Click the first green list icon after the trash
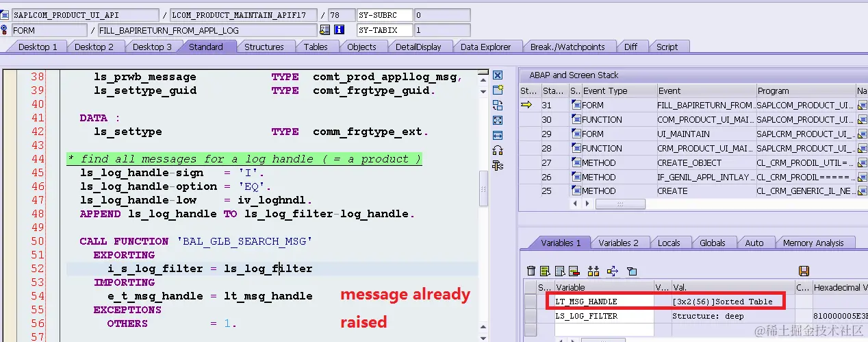The image size is (868, 342). (545, 271)
